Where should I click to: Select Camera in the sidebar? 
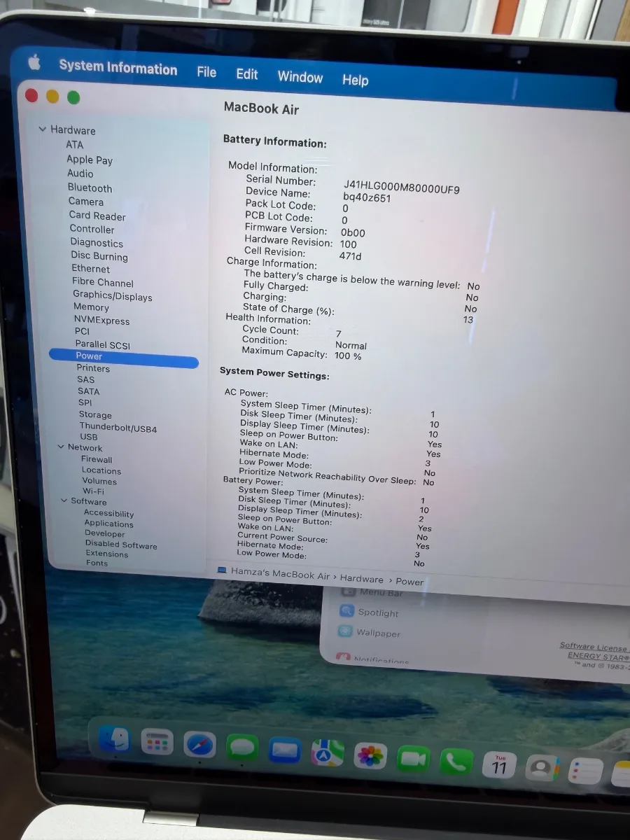(x=86, y=201)
